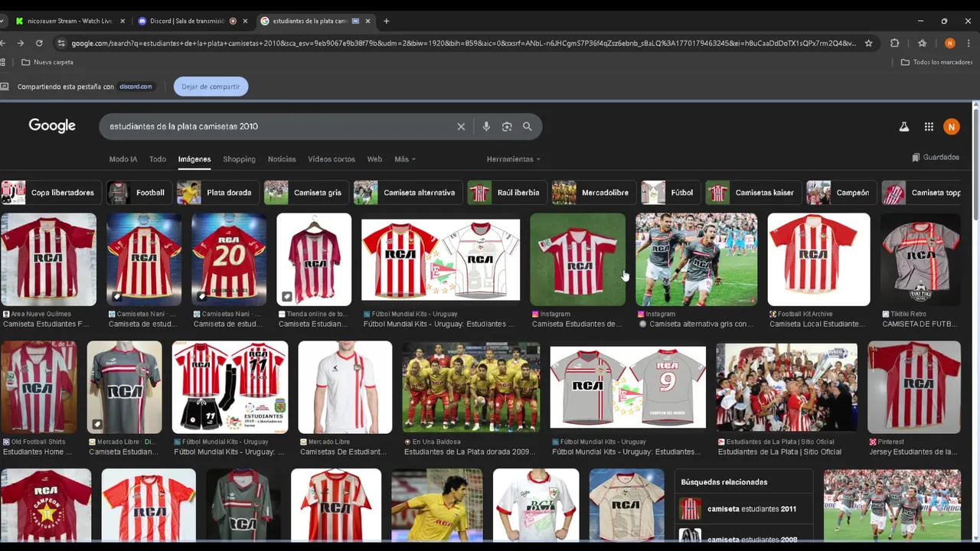Image resolution: width=980 pixels, height=551 pixels.
Task: Apply the Copa libertadores filter chip
Action: [x=51, y=193]
